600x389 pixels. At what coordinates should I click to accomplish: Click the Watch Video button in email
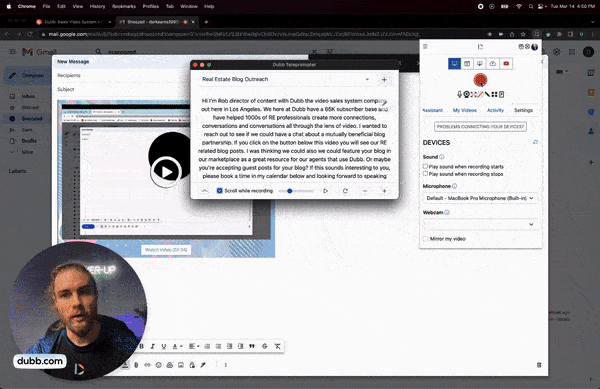166,250
